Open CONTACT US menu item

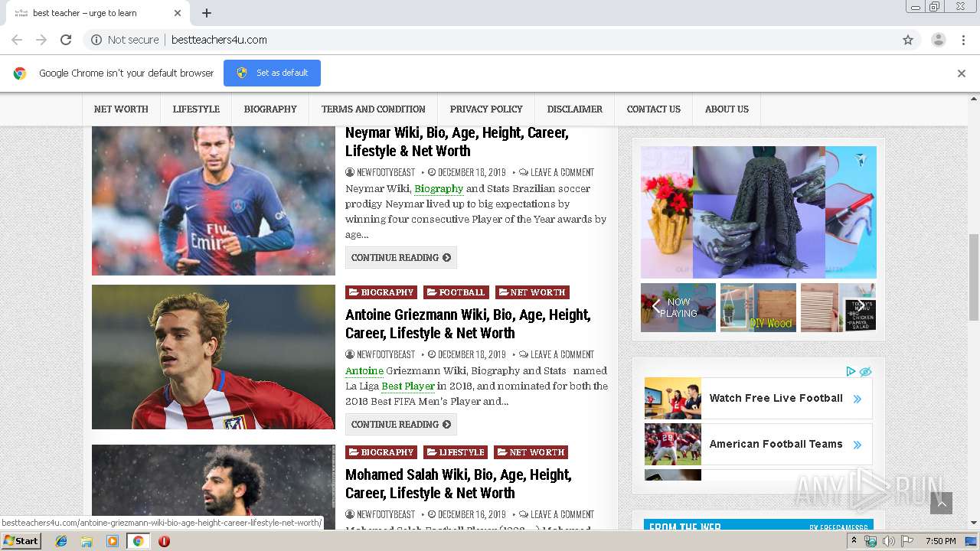pos(653,109)
